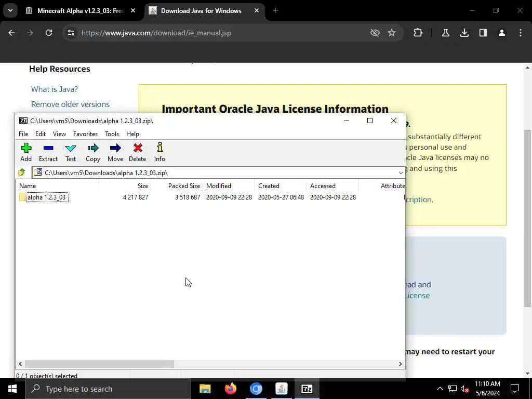532x399 pixels.
Task: Focus the Type here to search box
Action: click(x=108, y=389)
